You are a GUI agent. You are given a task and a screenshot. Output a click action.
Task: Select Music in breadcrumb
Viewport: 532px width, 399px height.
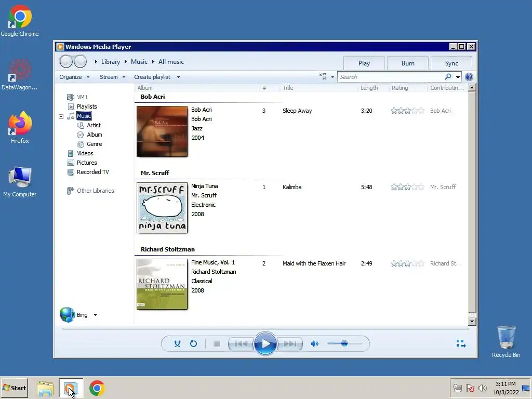click(x=139, y=62)
